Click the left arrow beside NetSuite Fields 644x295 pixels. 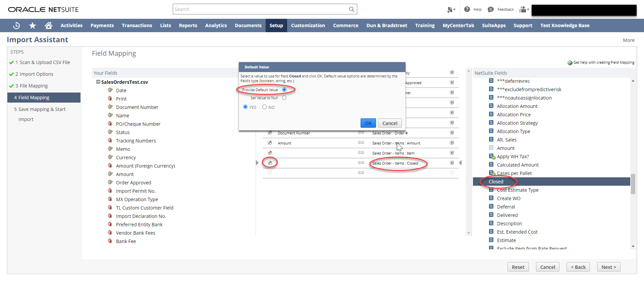pyautogui.click(x=460, y=163)
